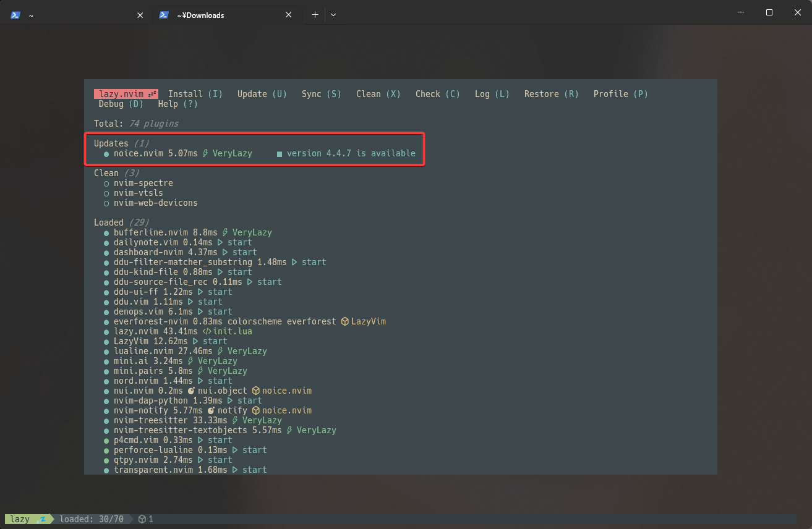Close the first '~' terminal tab
The width and height of the screenshot is (812, 529).
pyautogui.click(x=140, y=15)
